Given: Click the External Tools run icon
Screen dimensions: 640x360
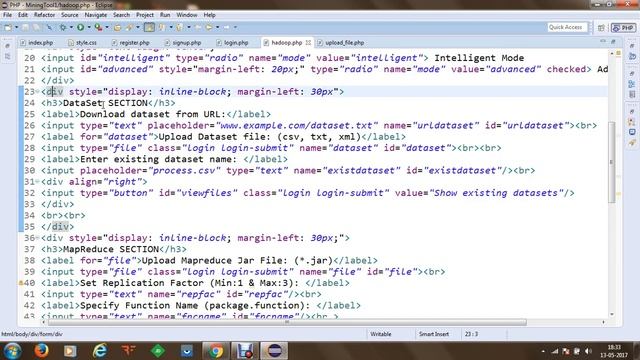Looking at the screenshot, I should point(98,27).
